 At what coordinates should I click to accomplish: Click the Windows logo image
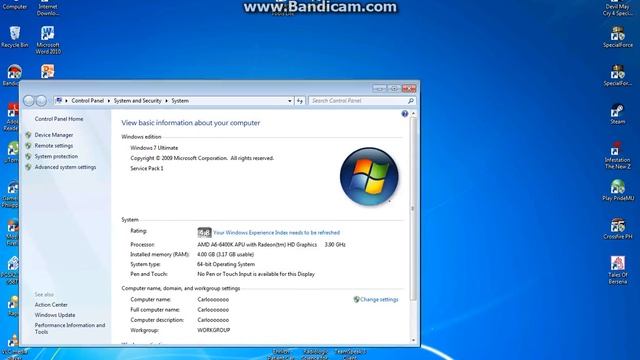[x=369, y=176]
